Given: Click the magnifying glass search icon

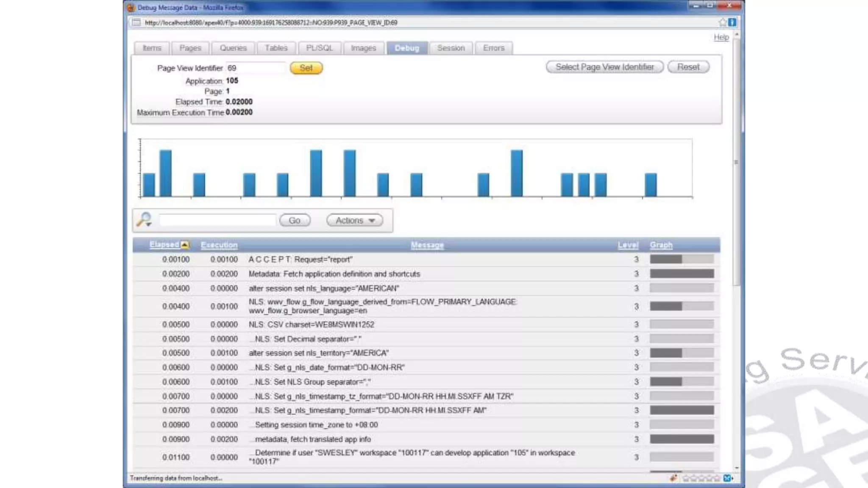Looking at the screenshot, I should 144,219.
